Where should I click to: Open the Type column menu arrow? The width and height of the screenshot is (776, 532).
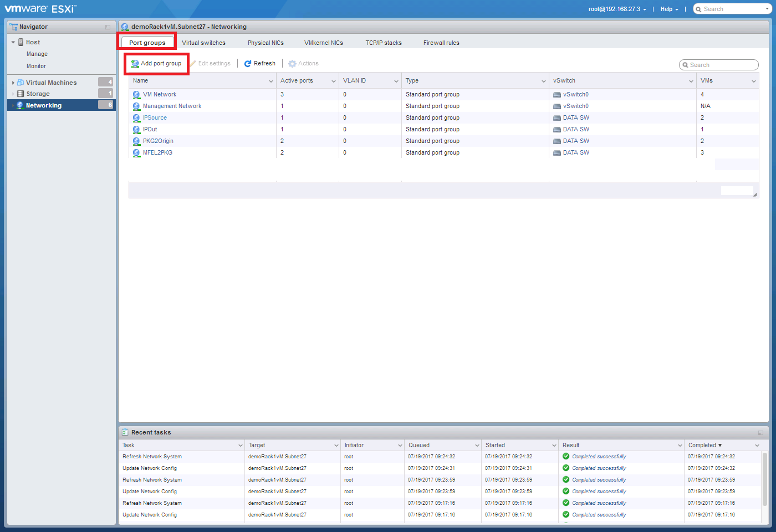point(544,81)
